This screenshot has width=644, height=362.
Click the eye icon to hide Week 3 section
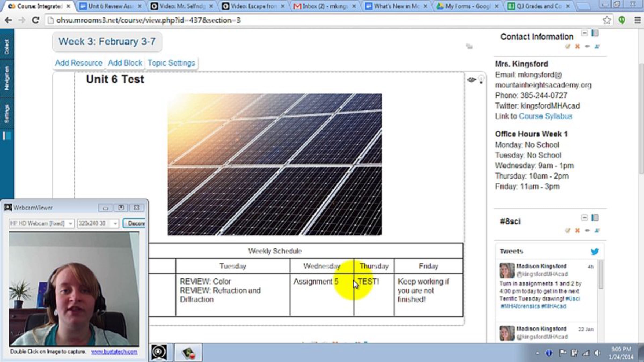(x=471, y=80)
